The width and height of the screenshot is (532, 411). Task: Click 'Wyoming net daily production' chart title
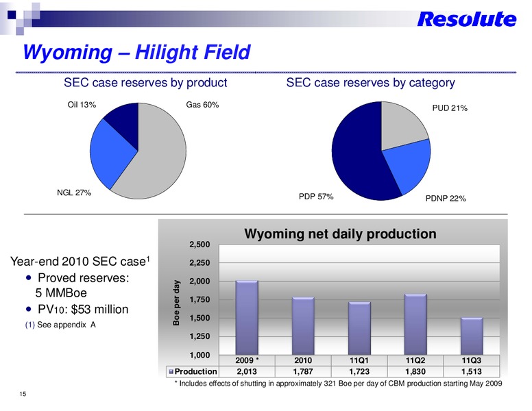click(340, 234)
